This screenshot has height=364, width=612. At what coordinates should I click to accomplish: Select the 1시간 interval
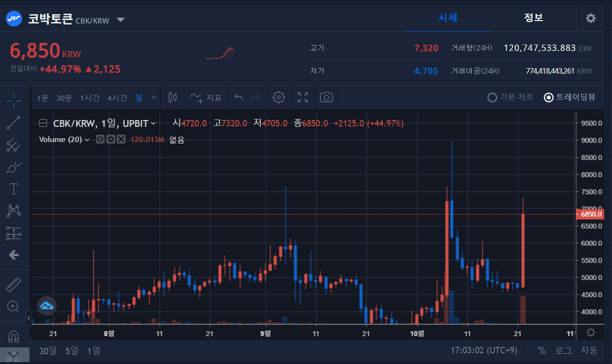coord(90,98)
